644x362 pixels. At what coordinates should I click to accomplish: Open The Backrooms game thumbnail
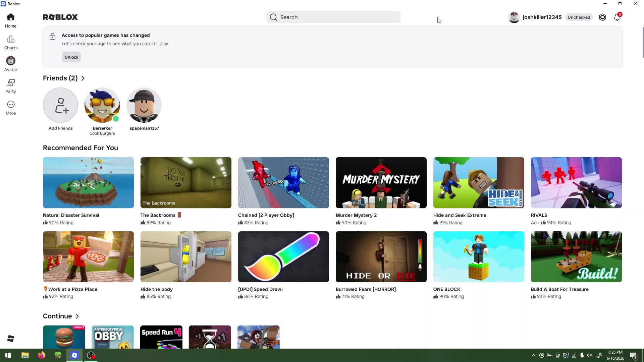point(186,183)
